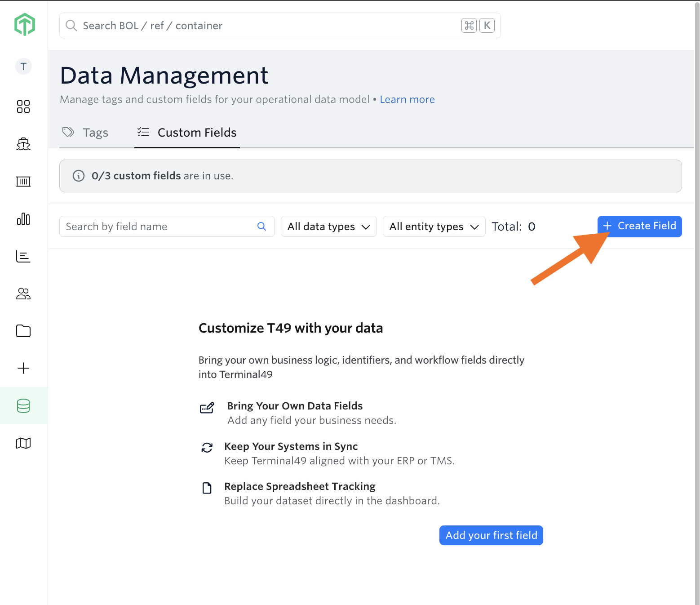Click Add your first field button
This screenshot has width=700, height=605.
click(491, 535)
